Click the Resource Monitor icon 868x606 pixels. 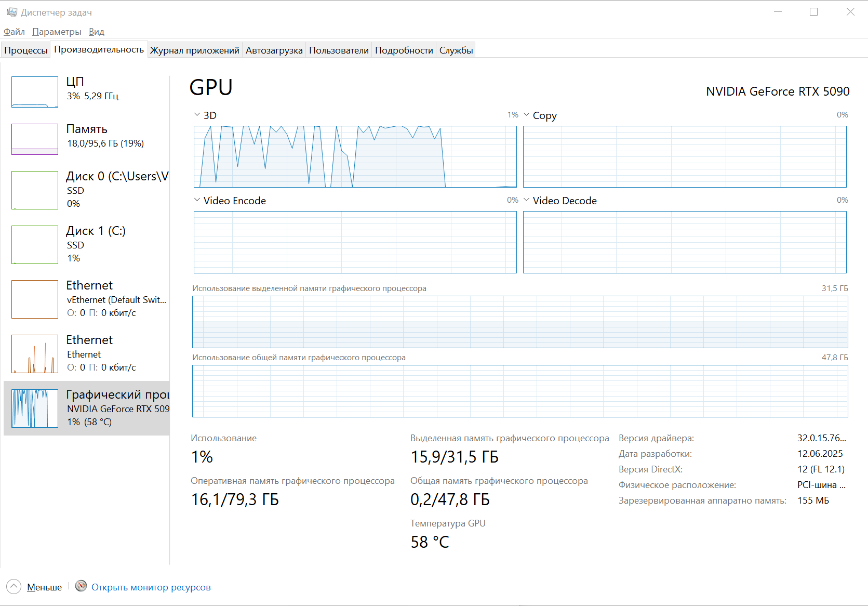(x=81, y=586)
